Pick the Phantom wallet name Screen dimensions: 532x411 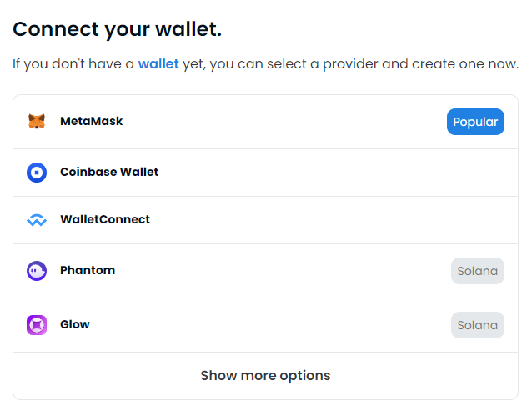point(88,271)
